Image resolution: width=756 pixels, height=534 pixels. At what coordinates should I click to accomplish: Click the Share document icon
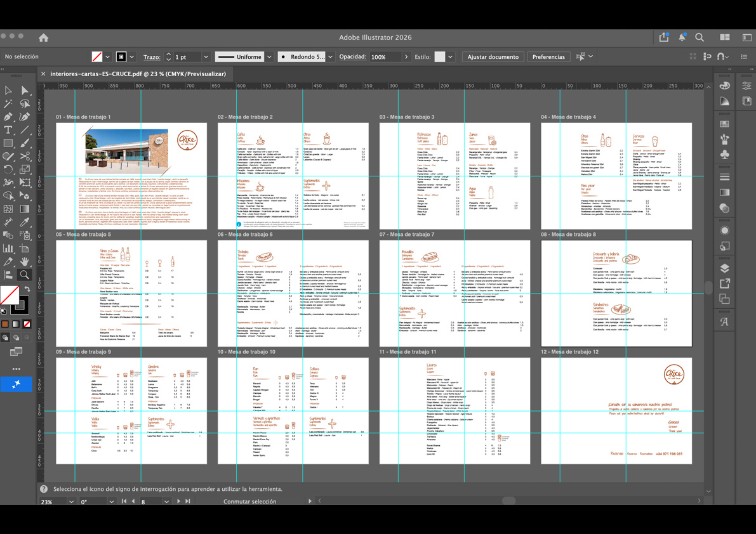point(664,37)
